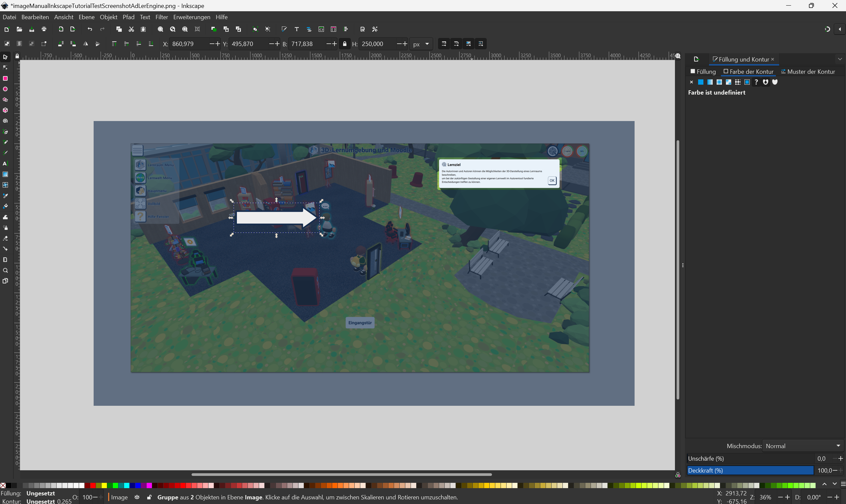Select the Ellipse tool
Viewport: 846px width, 504px height.
tap(5, 89)
